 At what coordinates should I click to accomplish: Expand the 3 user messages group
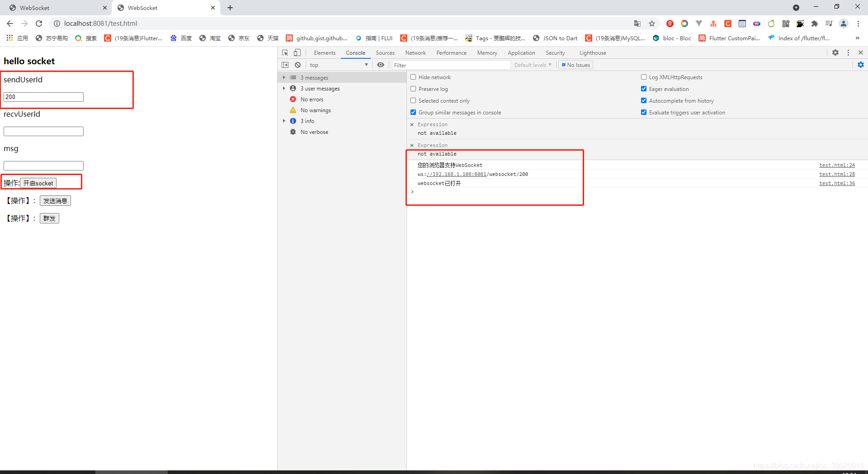pyautogui.click(x=284, y=89)
